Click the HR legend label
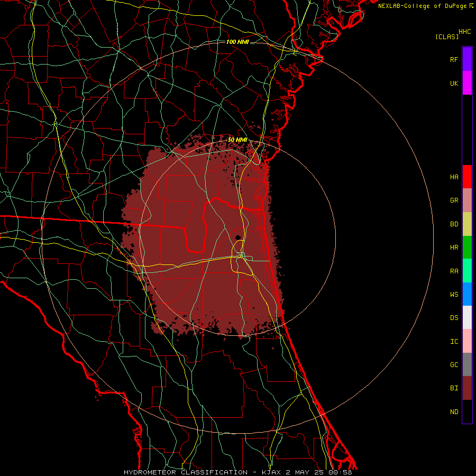Image resolution: width=476 pixels, height=476 pixels. point(454,248)
